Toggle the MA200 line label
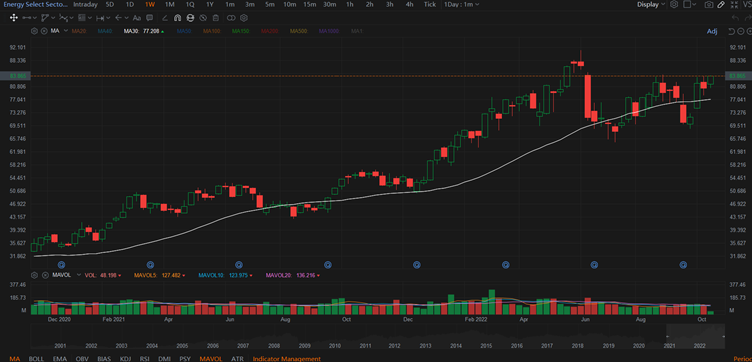 [269, 31]
